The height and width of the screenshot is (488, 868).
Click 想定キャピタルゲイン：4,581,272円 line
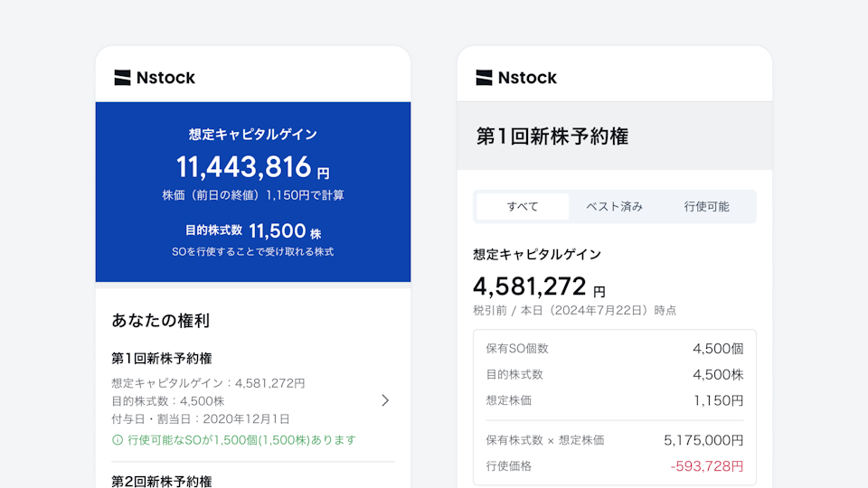208,383
